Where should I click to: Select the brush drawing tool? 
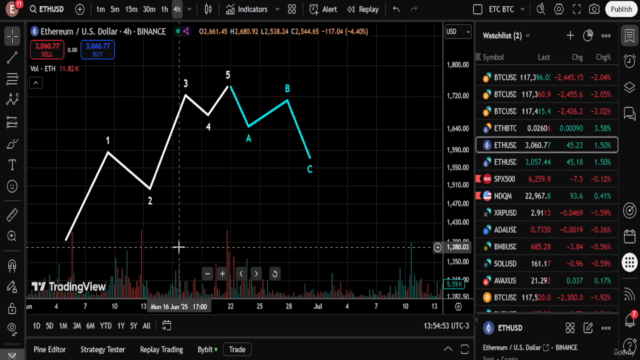coord(12,144)
